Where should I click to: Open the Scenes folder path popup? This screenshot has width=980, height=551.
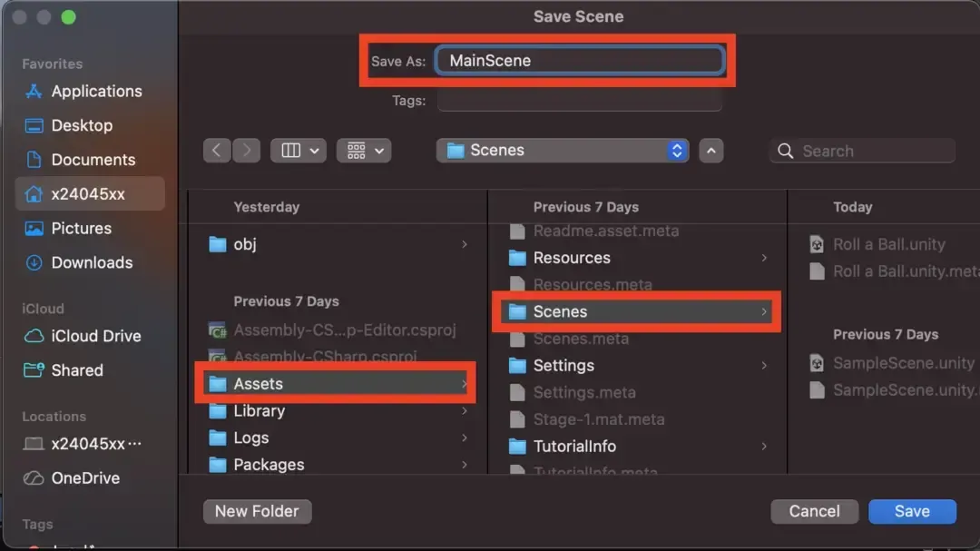coord(563,151)
